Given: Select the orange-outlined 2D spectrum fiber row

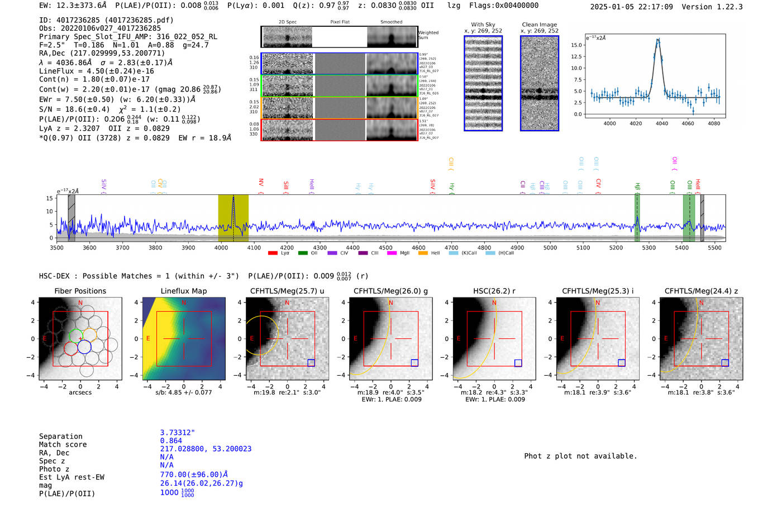Looking at the screenshot, I should tap(339, 108).
